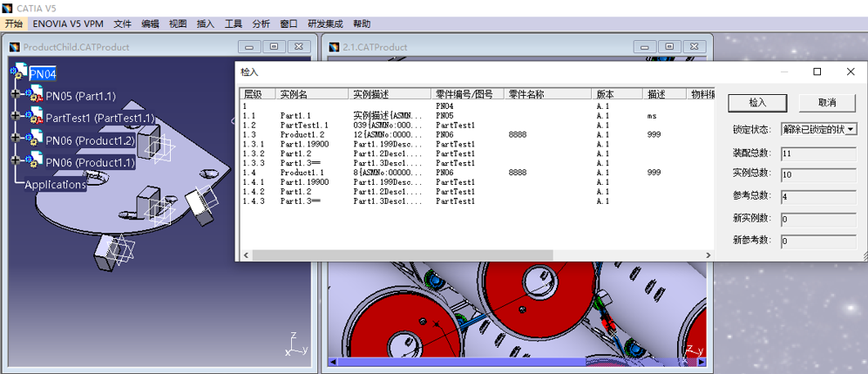Screen dimensions: 868x374
Task: Click the icon beside PartTest1 (PartTest1.1)
Action: [x=35, y=116]
